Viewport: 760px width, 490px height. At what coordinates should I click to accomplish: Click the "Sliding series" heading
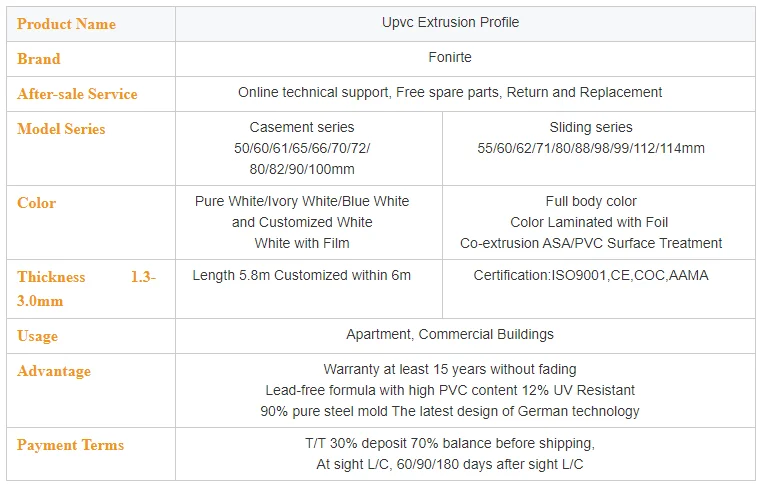[x=591, y=128]
